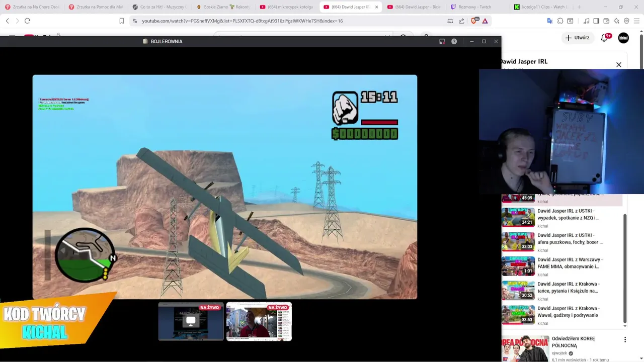Toggle the browser sidebar panel icon
Viewport: 644px width, 362px height.
[x=596, y=21]
